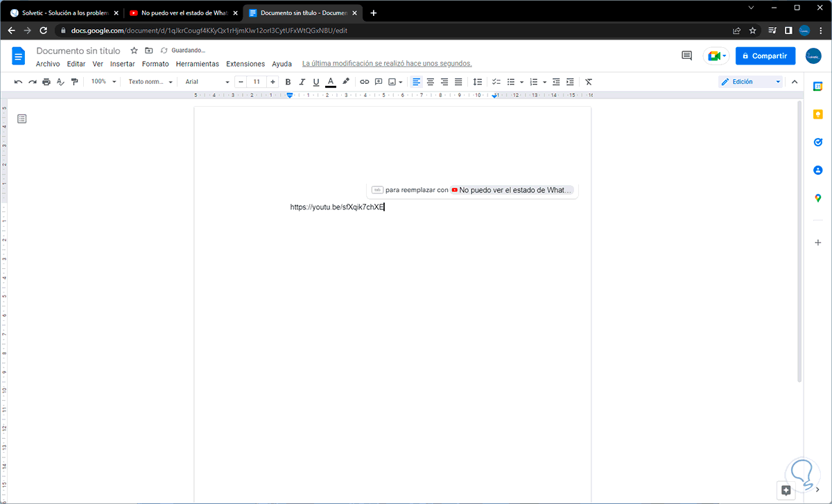Open the Insertar menu
The height and width of the screenshot is (504, 832).
click(x=123, y=64)
